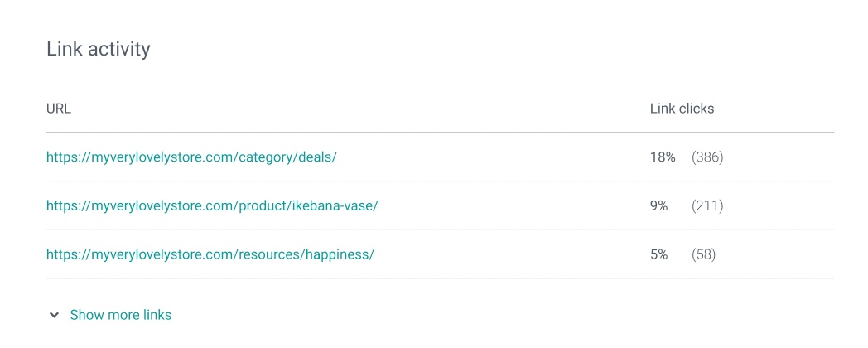Click the divider line below column headers
Screen dimensions: 868x348
[440, 133]
